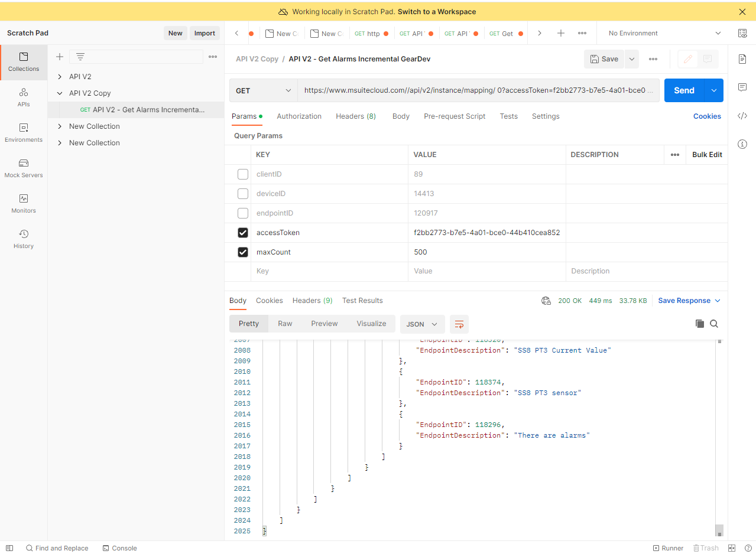Click Switch to a Workspace link
Image resolution: width=756 pixels, height=554 pixels.
[437, 12]
